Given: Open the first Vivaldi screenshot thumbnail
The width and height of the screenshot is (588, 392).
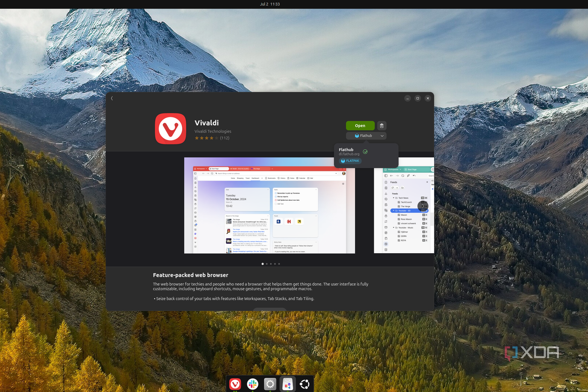Looking at the screenshot, I should 269,205.
